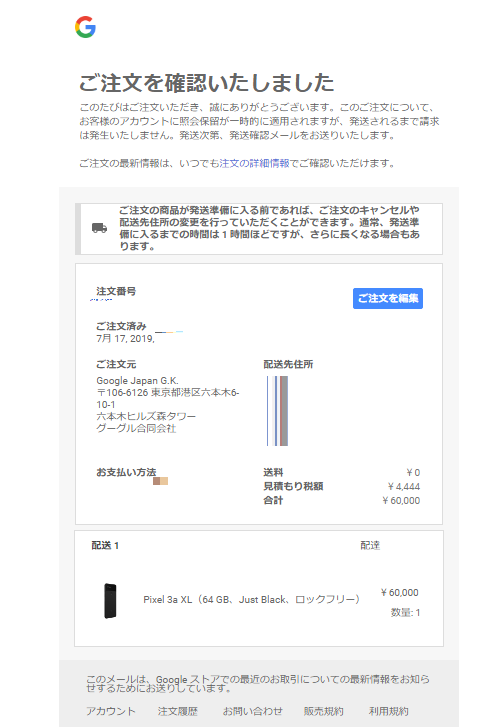Click the Pixel 3a XL product name
Viewport: 496px width, 727px height.
coord(252,599)
